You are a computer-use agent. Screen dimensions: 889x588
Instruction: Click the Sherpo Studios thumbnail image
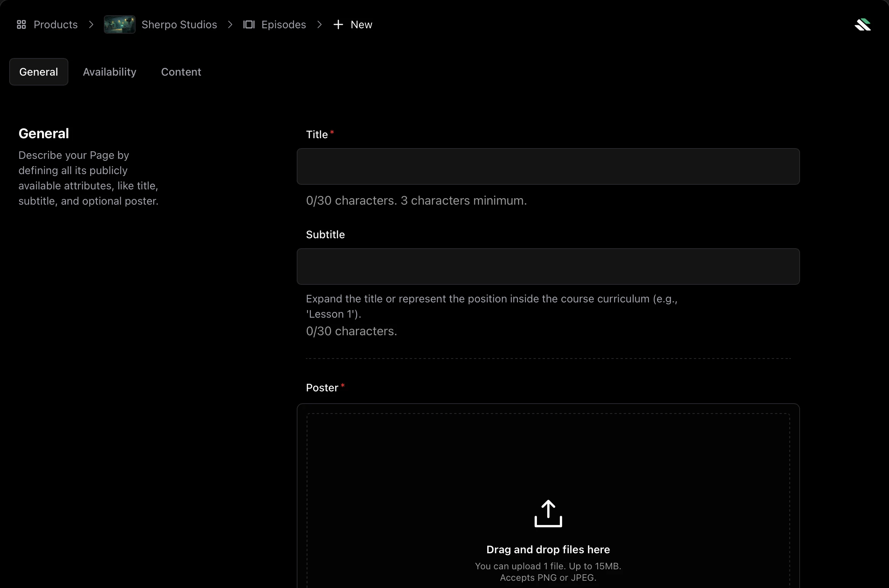click(x=120, y=24)
